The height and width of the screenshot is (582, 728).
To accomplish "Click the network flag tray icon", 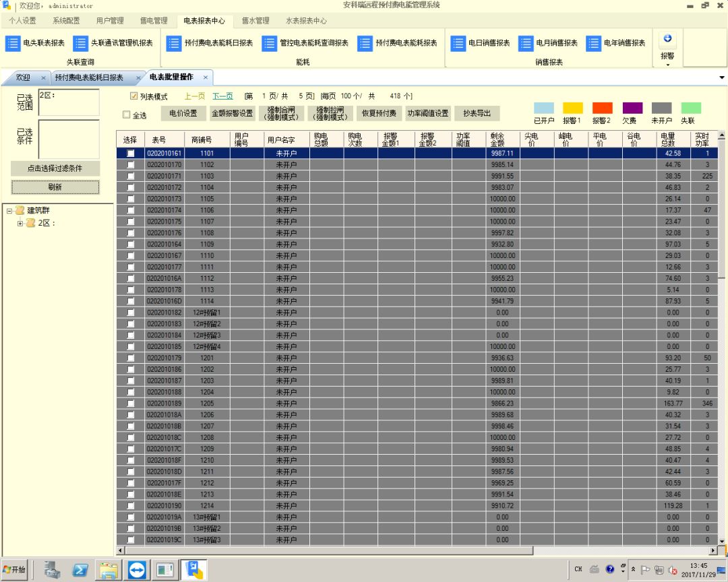I will 645,570.
